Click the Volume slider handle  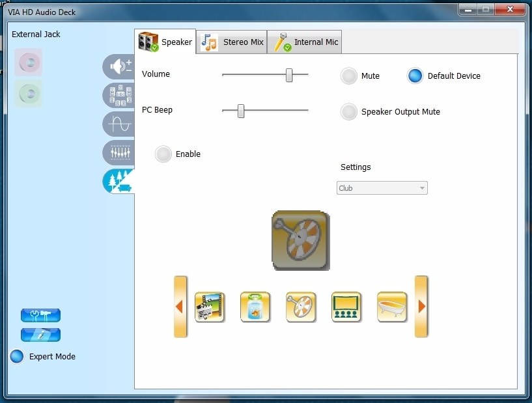[288, 75]
